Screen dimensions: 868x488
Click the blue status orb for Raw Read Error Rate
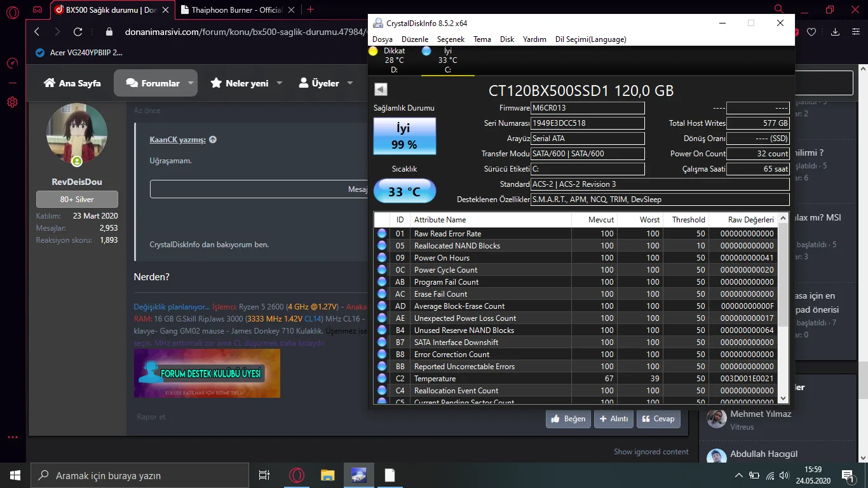pyautogui.click(x=382, y=234)
